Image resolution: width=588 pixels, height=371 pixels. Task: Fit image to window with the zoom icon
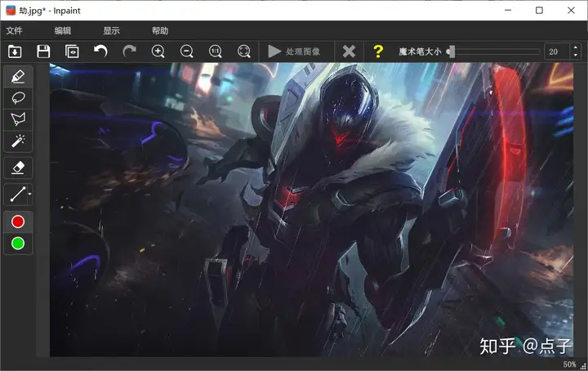[x=243, y=51]
